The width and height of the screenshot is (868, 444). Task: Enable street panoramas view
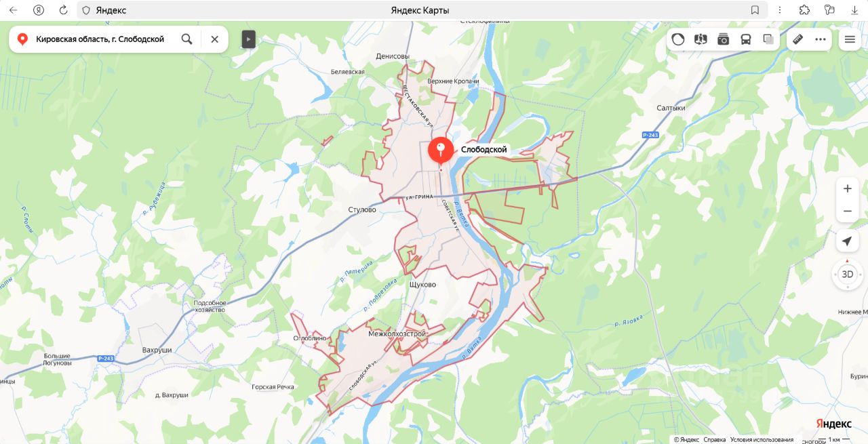pos(701,39)
